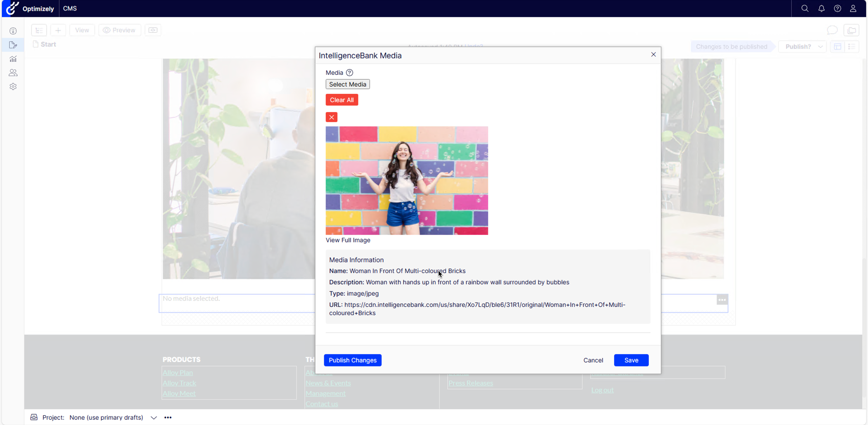Open the View toolbar menu

pos(82,30)
